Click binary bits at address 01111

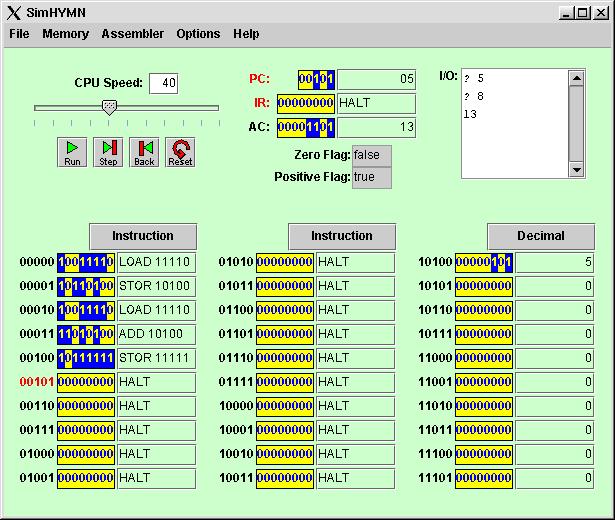[285, 382]
